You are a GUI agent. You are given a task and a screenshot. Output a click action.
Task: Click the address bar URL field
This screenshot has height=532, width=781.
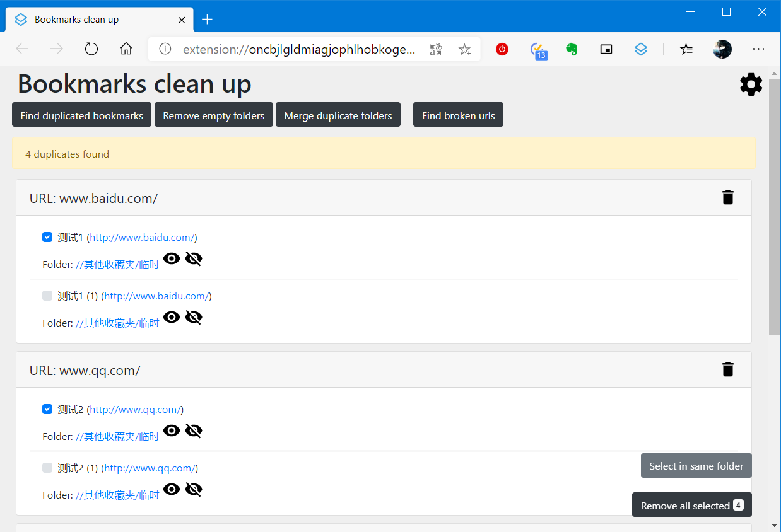point(299,49)
